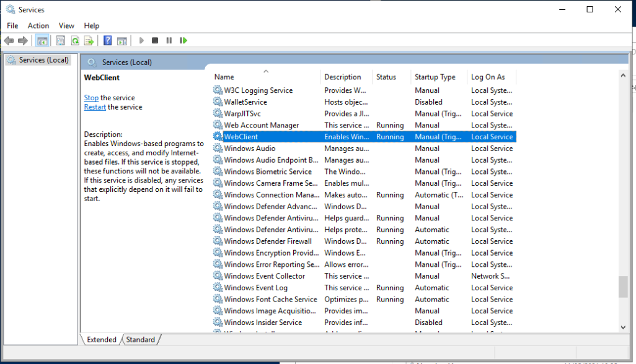This screenshot has height=364, width=636.
Task: Click the Start Service play icon
Action: click(x=141, y=41)
